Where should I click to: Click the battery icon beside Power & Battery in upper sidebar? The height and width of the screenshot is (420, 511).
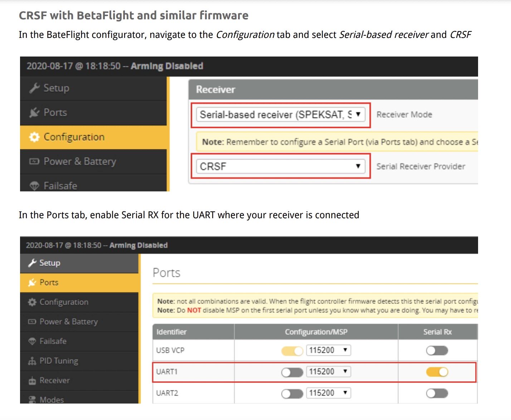[x=34, y=161]
